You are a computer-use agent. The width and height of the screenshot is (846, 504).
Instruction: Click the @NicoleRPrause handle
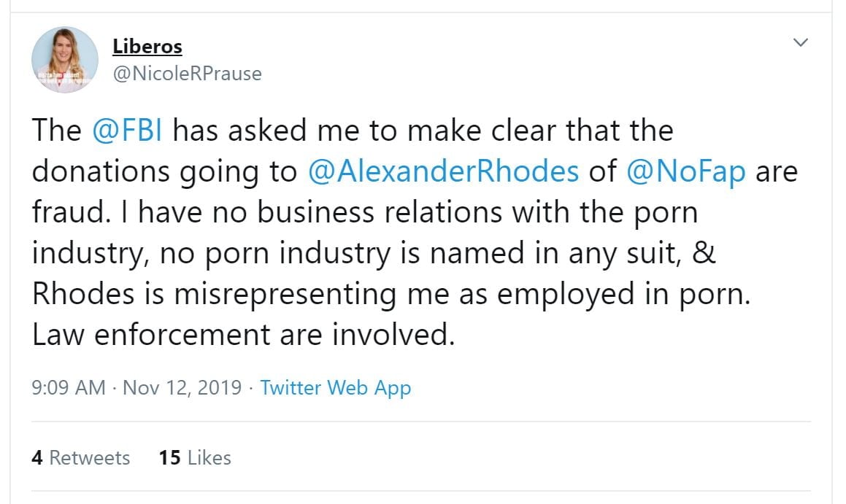(x=186, y=74)
